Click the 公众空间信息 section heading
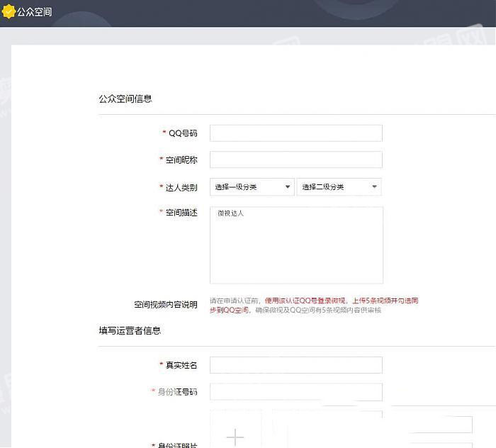Screen dimensions: 496x448 tap(125, 99)
